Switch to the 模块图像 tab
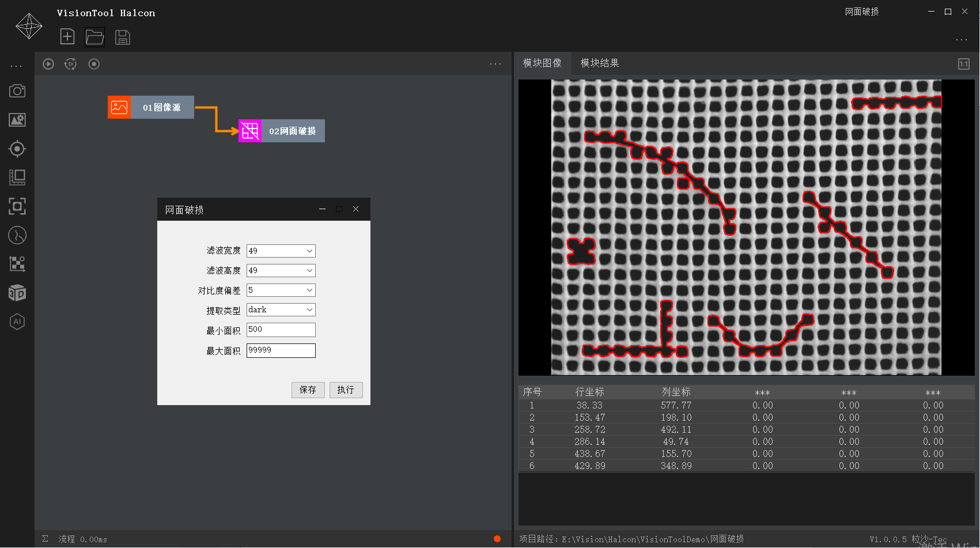Screen dimensions: 980x548 coord(542,63)
